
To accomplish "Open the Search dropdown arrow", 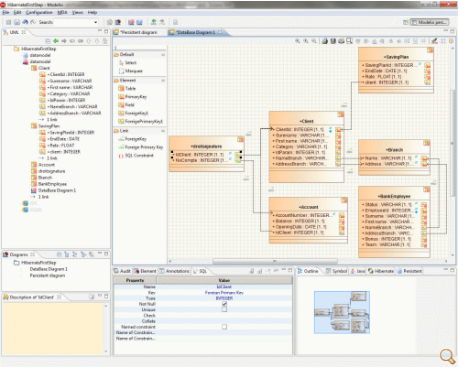I will pyautogui.click(x=96, y=22).
